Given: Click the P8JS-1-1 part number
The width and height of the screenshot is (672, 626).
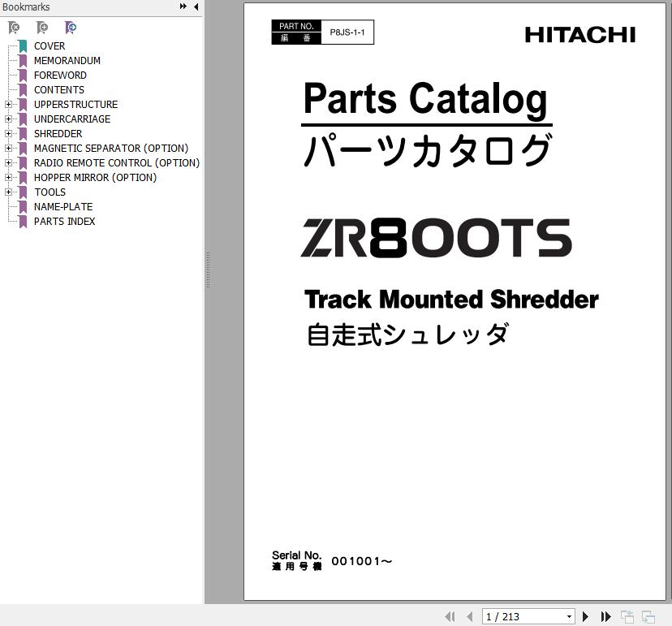Looking at the screenshot, I should pyautogui.click(x=347, y=32).
